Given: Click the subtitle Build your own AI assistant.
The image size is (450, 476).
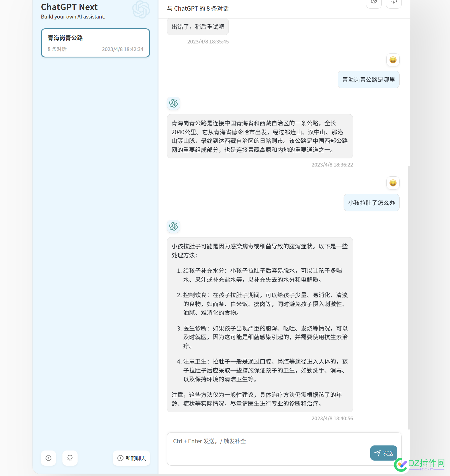Looking at the screenshot, I should click(x=73, y=17).
